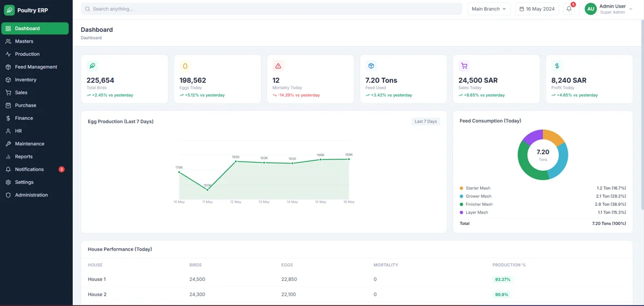644x306 pixels.
Task: Click the Maintenance wrench icon
Action: [x=8, y=144]
